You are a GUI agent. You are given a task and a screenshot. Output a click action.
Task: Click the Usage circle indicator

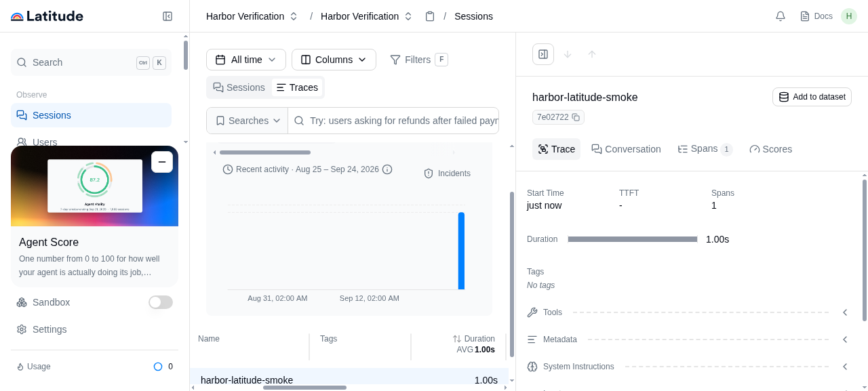tap(158, 367)
